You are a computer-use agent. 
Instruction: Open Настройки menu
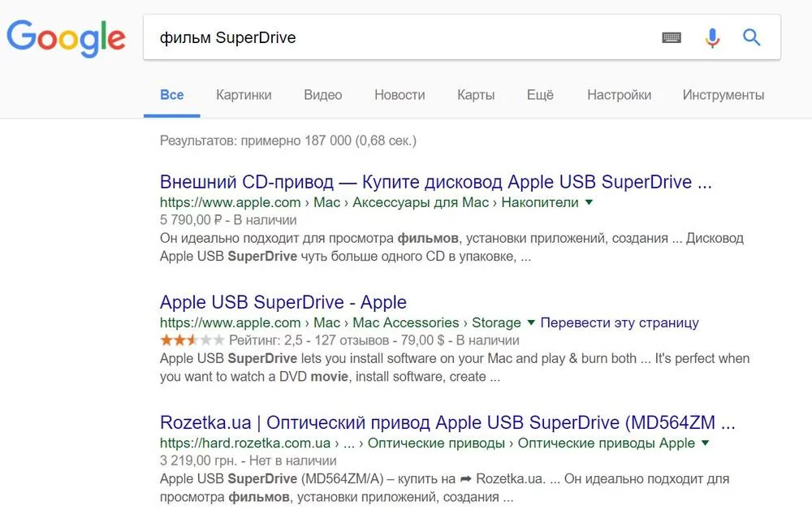[619, 95]
